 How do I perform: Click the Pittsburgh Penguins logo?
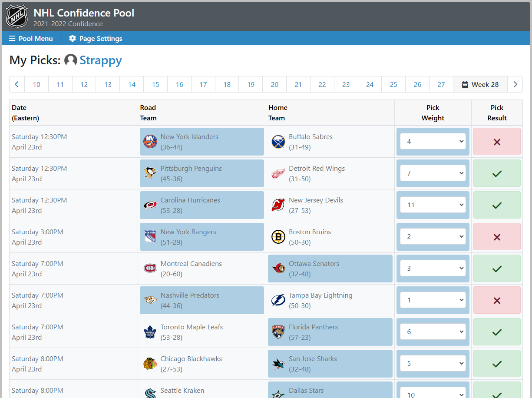click(150, 173)
